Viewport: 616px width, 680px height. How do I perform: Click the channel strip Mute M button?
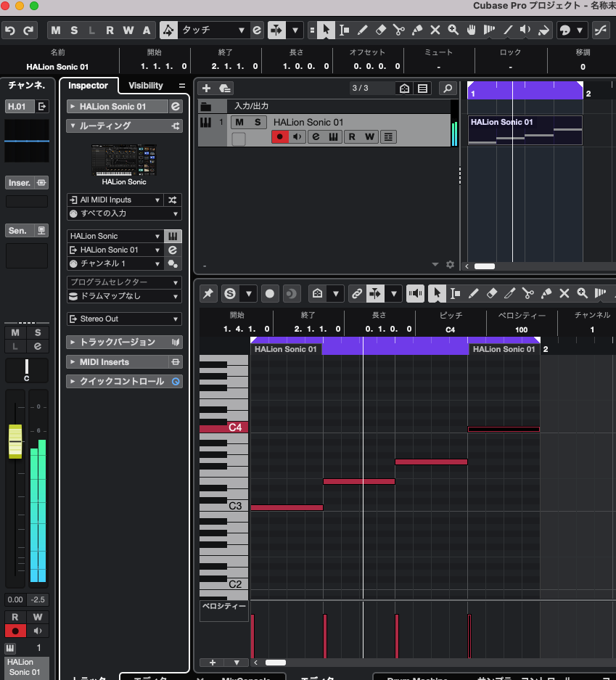coord(15,332)
